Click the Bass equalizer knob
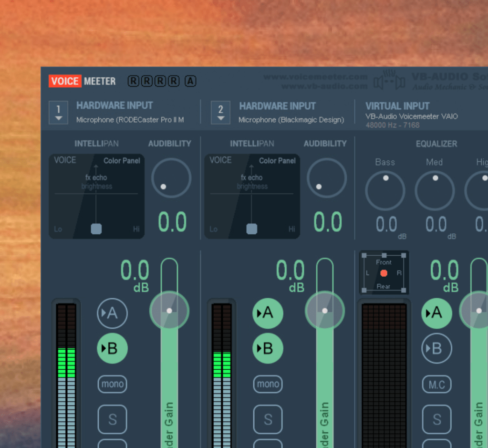The height and width of the screenshot is (448, 488). point(385,190)
